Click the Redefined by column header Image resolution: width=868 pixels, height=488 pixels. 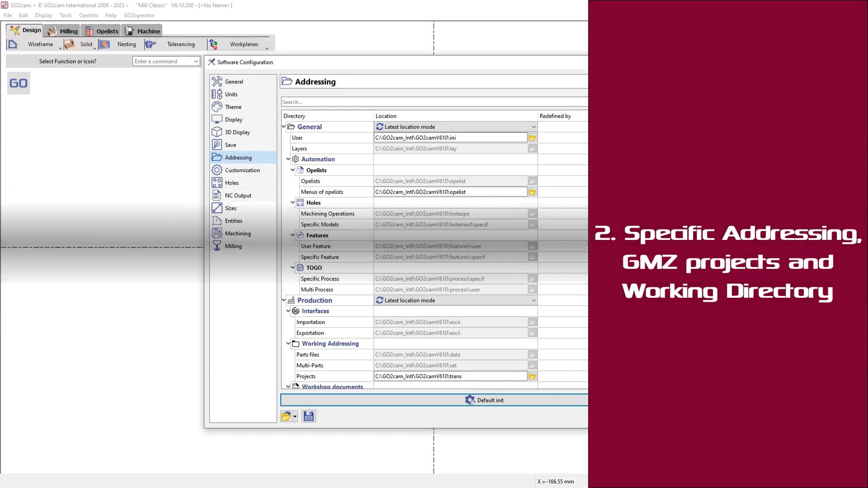pos(563,116)
